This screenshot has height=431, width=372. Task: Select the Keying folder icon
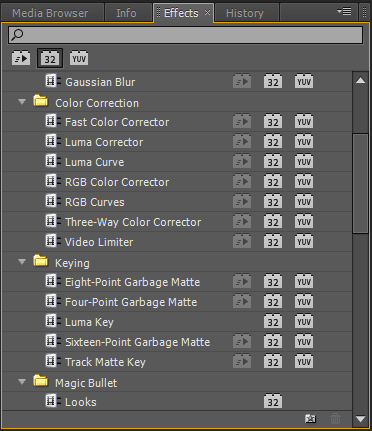pyautogui.click(x=41, y=261)
